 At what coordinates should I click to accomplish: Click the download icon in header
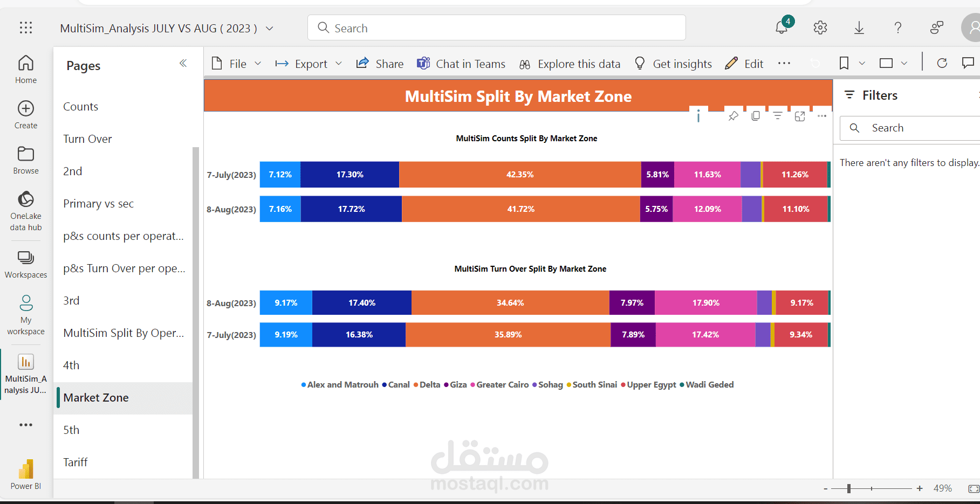click(859, 27)
